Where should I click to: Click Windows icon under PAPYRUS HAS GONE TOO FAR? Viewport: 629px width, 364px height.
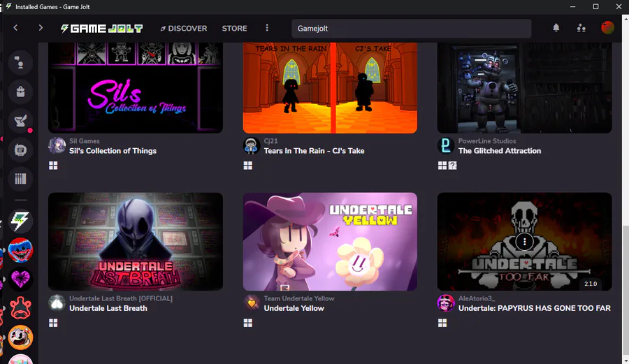coord(442,323)
